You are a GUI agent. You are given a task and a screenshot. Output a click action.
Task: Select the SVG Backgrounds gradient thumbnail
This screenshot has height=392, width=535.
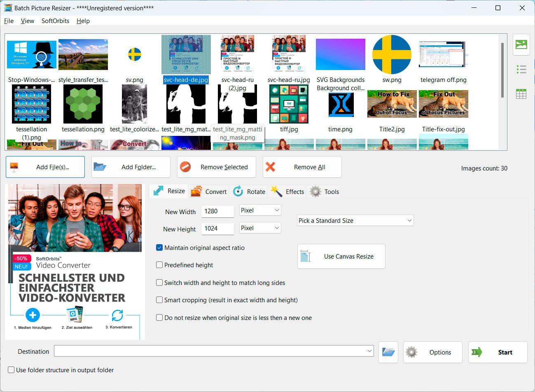point(341,54)
